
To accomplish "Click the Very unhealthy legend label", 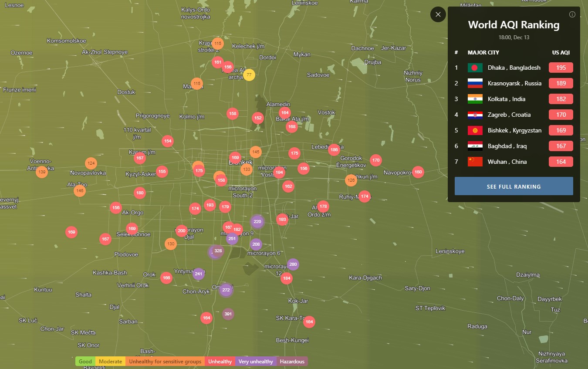I will point(256,362).
